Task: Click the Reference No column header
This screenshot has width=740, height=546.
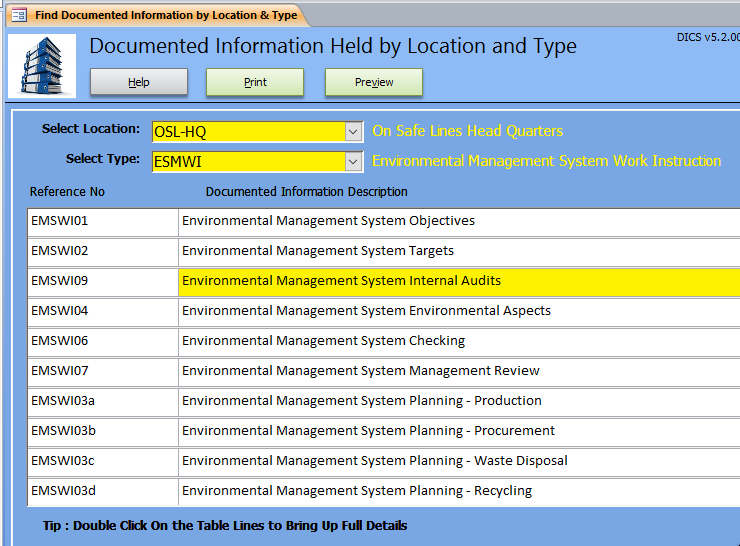Action: click(x=67, y=192)
